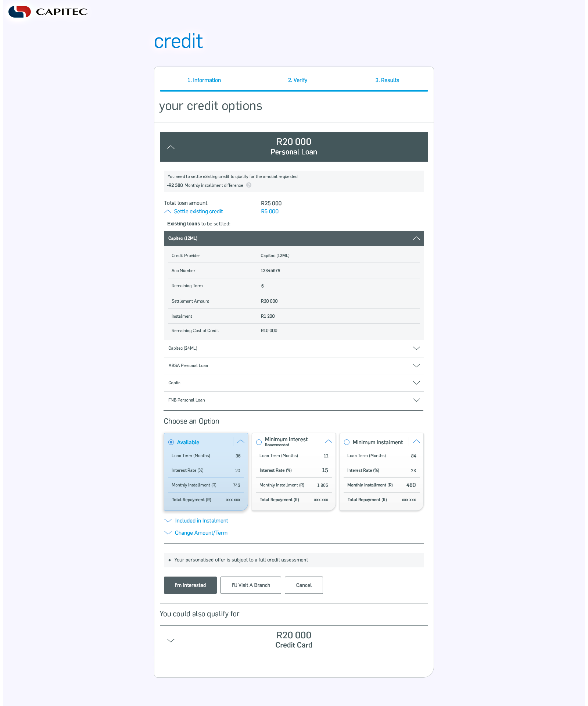Click the Available option monthly installment 743
Viewport: 588px width, 706px height.
click(x=237, y=485)
